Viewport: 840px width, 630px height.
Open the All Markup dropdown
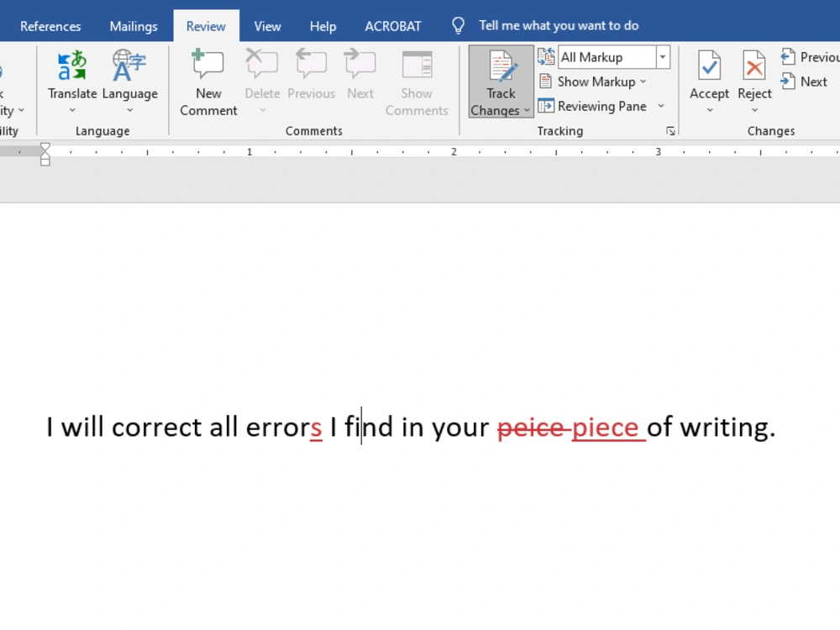click(661, 56)
